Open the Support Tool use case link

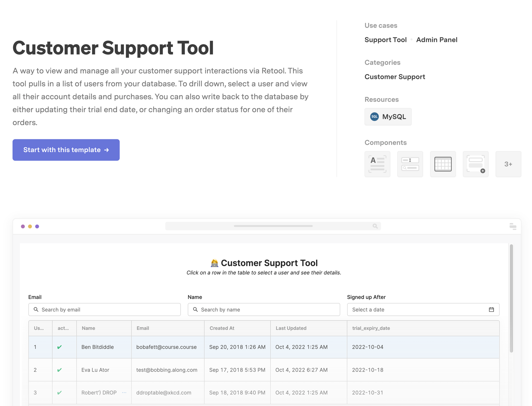pyautogui.click(x=385, y=40)
